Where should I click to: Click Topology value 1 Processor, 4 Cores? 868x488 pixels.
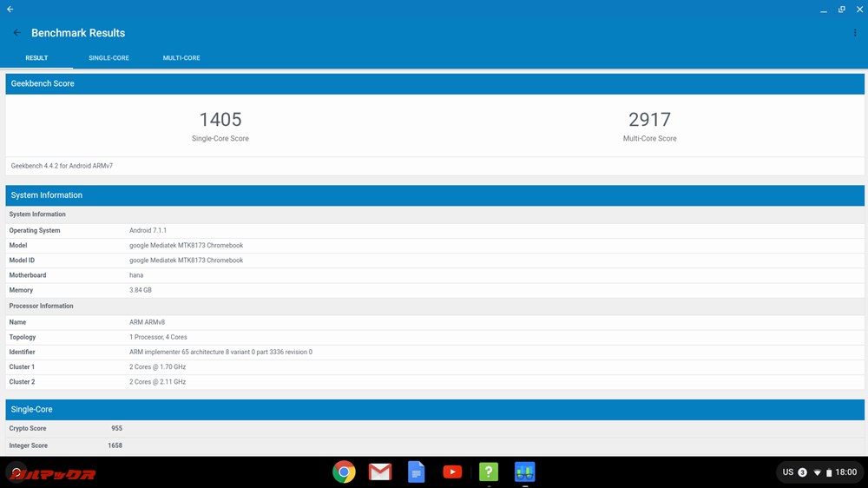point(158,337)
